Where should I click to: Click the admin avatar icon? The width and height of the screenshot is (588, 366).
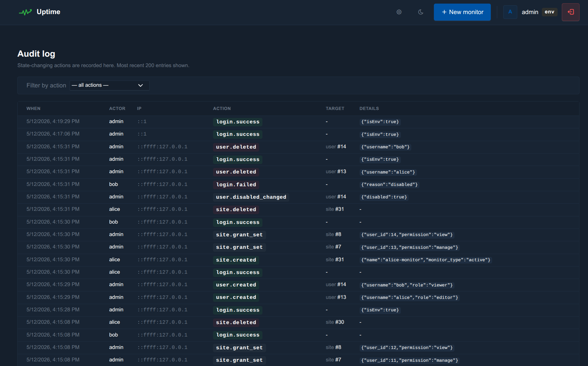pos(510,12)
